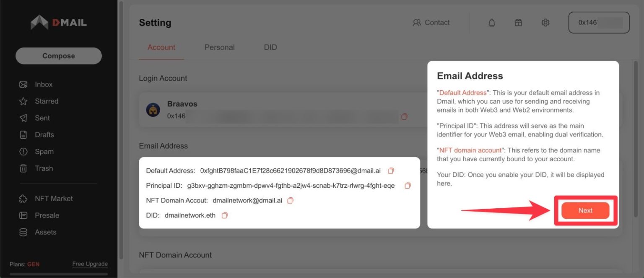This screenshot has width=644, height=278.
Task: Open the Assets section
Action: pos(45,232)
